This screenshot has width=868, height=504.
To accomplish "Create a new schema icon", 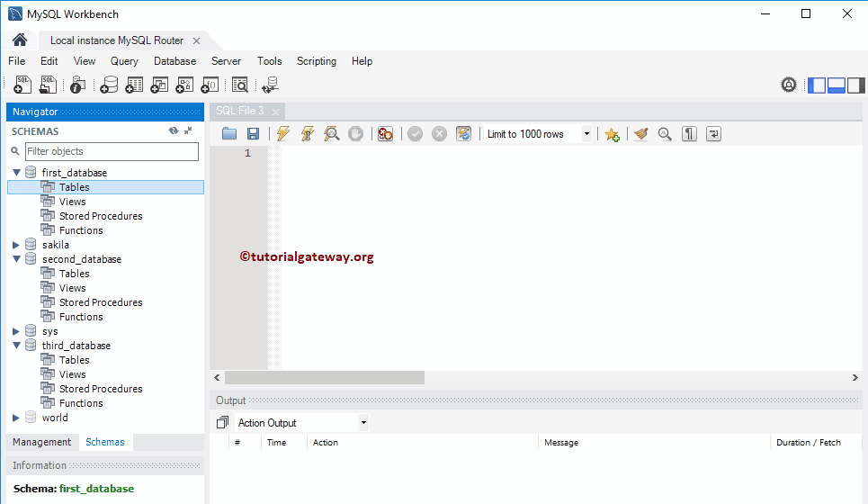I will pyautogui.click(x=109, y=85).
